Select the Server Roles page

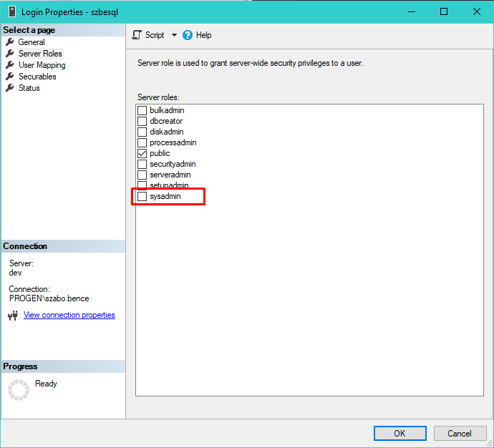40,54
